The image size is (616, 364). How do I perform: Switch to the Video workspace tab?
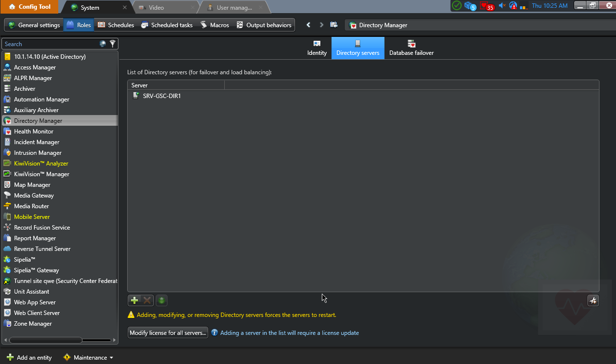156,7
